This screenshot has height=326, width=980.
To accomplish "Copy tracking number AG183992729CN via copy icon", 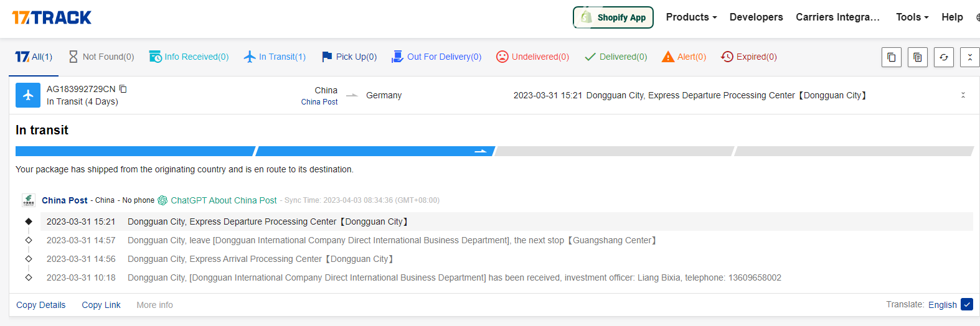I will point(123,89).
